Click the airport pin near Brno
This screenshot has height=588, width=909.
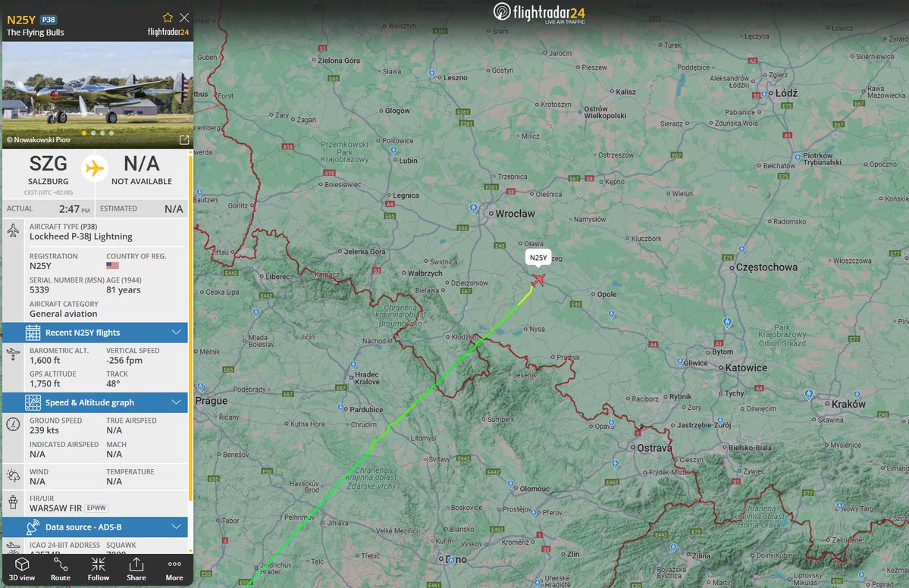click(x=450, y=561)
